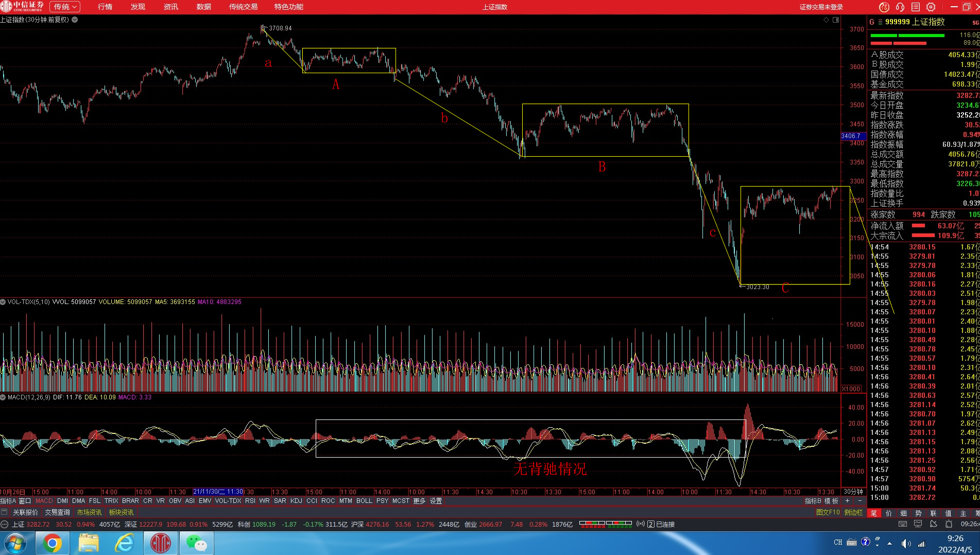Click the round red 信 logo icon
The height and width of the screenshot is (555, 980).
tap(884, 7)
